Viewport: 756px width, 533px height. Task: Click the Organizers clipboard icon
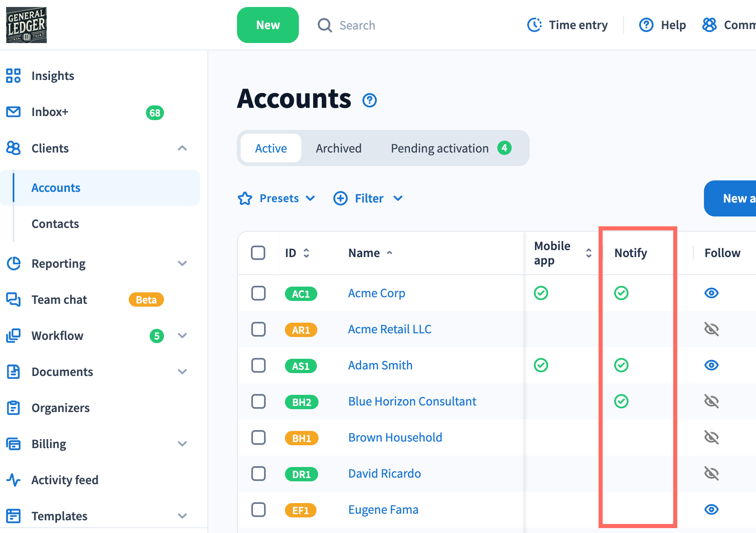pos(13,408)
